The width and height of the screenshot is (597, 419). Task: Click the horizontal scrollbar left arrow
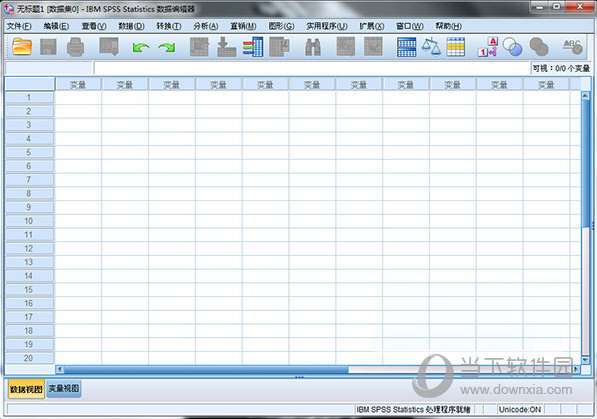point(60,369)
